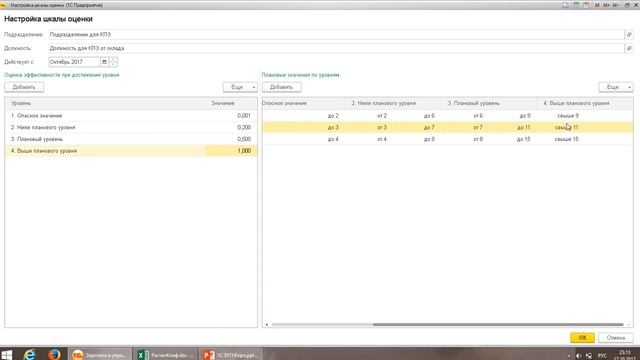Select row 3. Плановый уровень
Screen dimensions: 640x360
point(131,139)
